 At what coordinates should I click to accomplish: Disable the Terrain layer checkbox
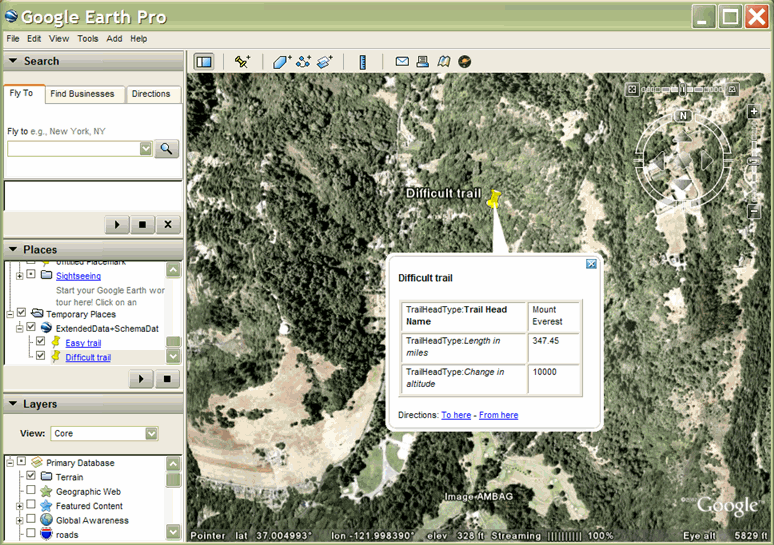31,477
